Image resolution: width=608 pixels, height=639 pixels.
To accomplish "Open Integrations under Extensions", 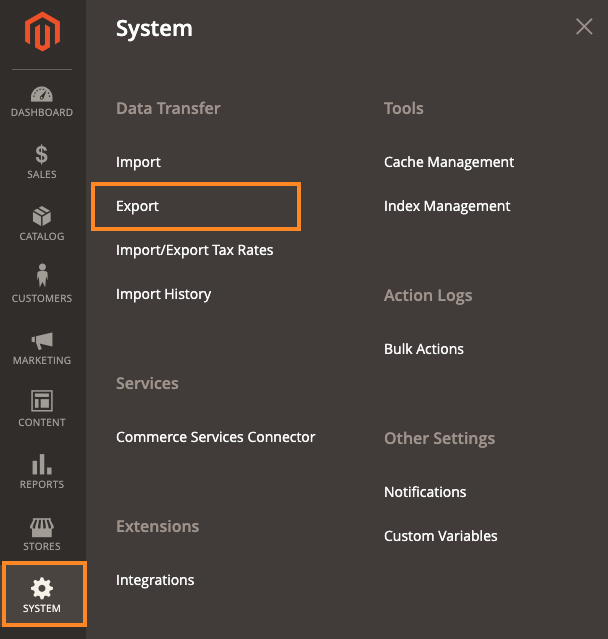I will coord(155,580).
